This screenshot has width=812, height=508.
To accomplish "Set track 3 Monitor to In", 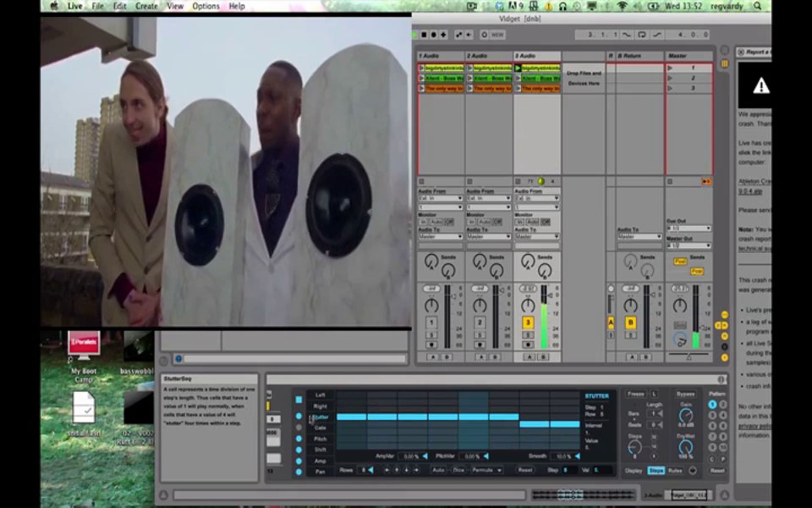I will 519,222.
